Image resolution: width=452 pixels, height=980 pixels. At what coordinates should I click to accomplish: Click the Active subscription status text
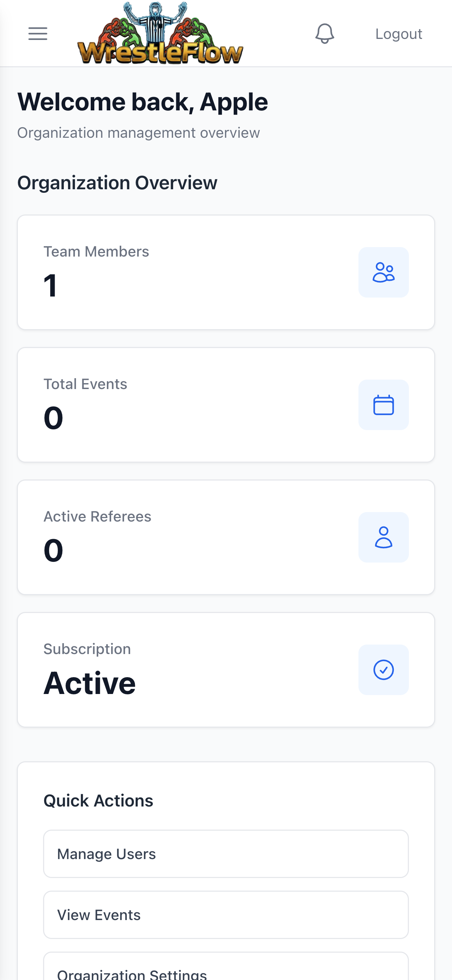(89, 683)
